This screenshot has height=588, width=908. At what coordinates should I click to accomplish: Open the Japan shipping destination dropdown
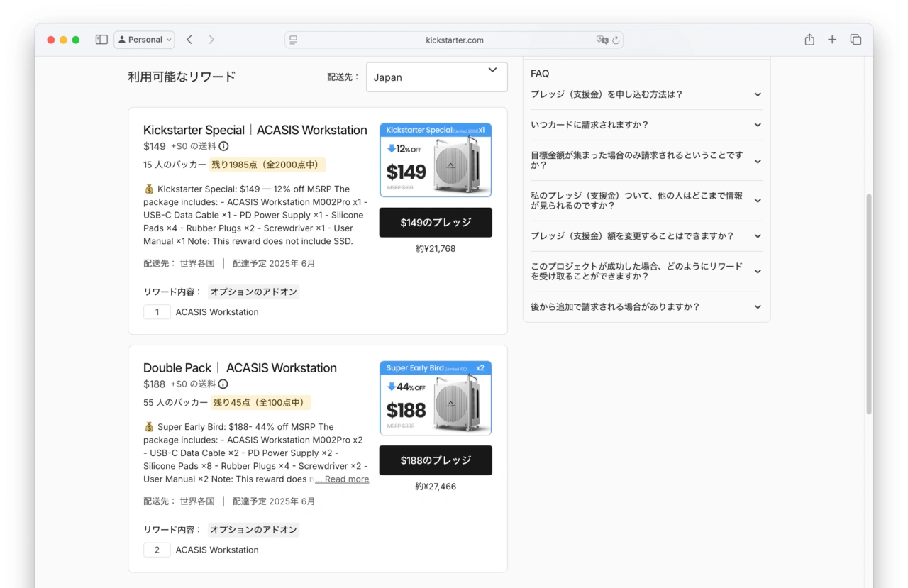pyautogui.click(x=436, y=77)
